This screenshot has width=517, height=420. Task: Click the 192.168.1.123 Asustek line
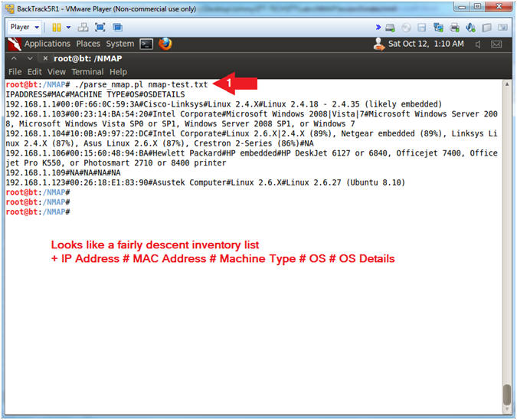click(205, 182)
